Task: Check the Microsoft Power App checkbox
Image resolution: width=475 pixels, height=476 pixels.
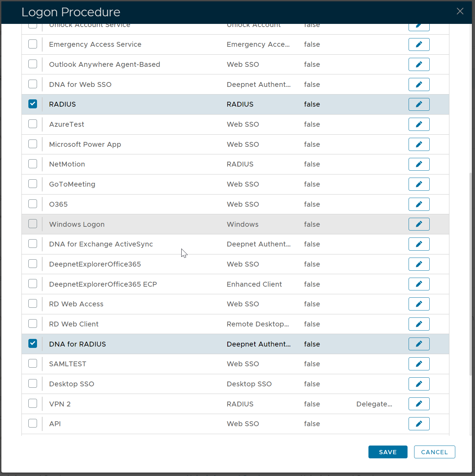Action: (x=33, y=144)
